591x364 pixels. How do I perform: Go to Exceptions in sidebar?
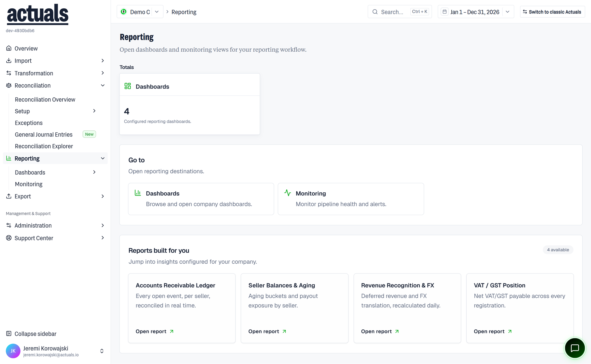coord(29,123)
